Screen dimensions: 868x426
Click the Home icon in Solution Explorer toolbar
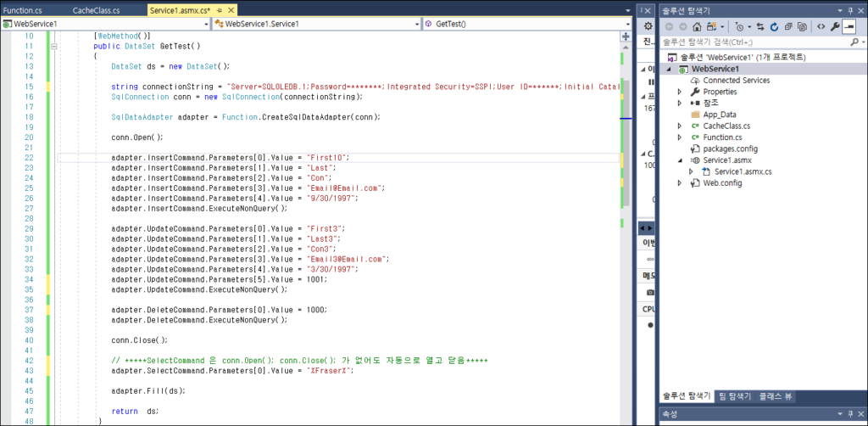[697, 26]
